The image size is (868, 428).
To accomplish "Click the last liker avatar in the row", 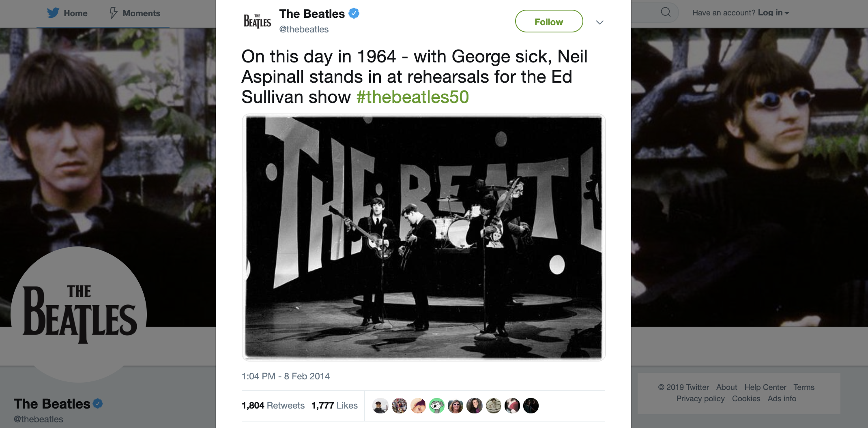I will pos(531,406).
